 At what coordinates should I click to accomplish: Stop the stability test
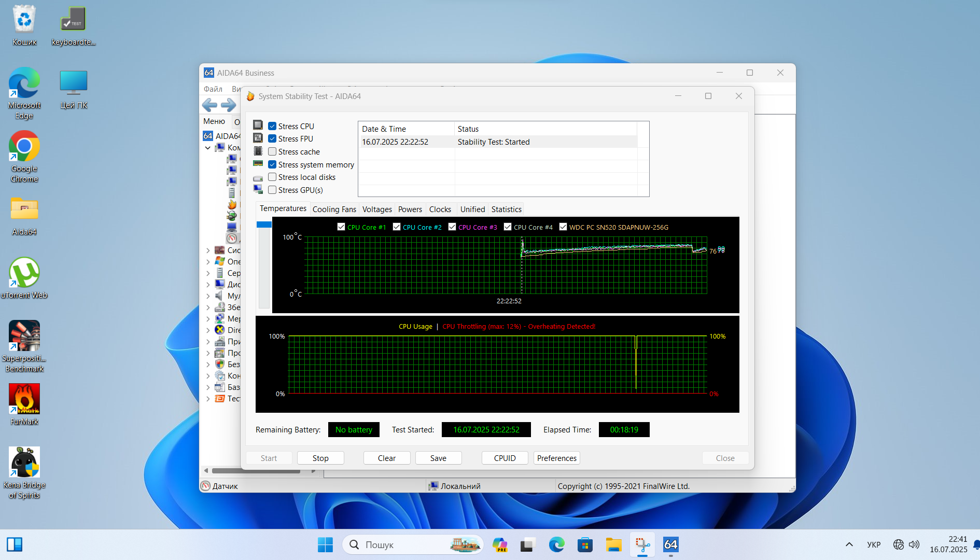pos(320,458)
